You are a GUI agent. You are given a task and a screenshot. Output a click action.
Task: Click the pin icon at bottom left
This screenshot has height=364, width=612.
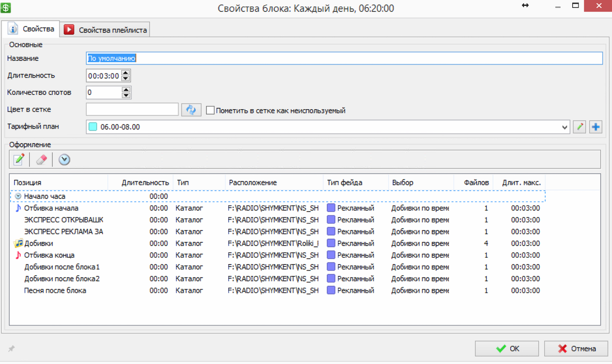click(x=12, y=349)
